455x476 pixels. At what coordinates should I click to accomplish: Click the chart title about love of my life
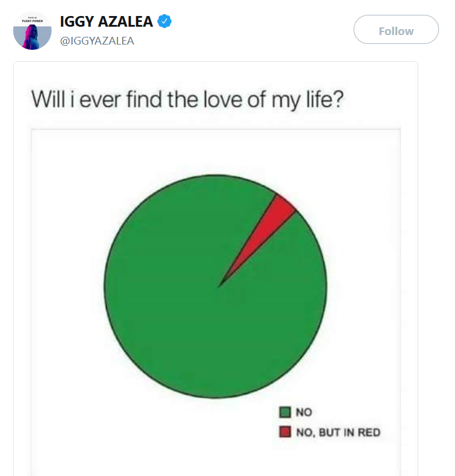[187, 98]
